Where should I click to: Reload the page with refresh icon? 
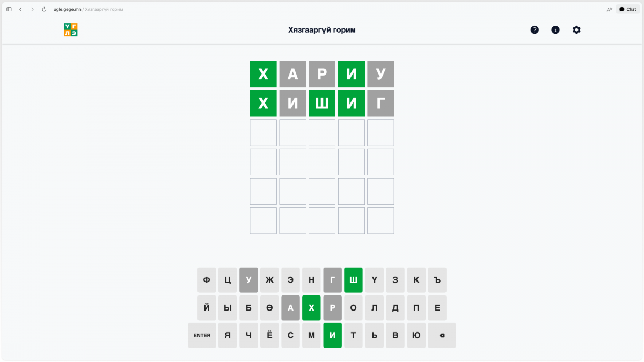[x=44, y=9]
